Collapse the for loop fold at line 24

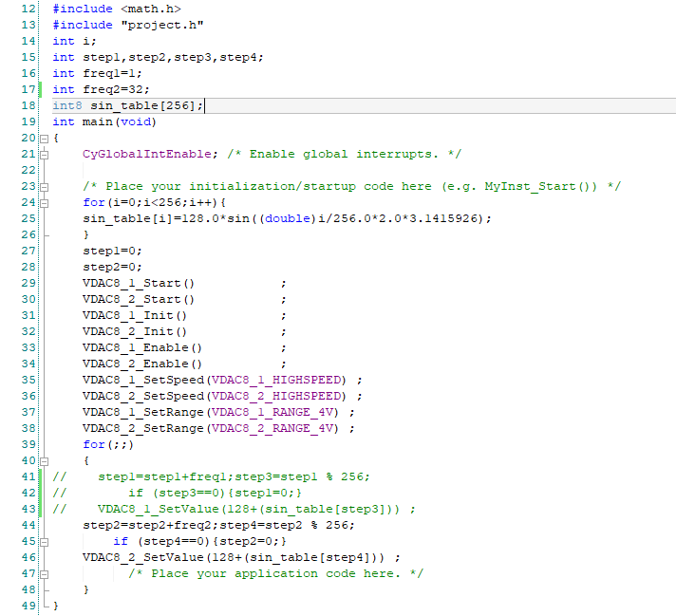pos(44,203)
